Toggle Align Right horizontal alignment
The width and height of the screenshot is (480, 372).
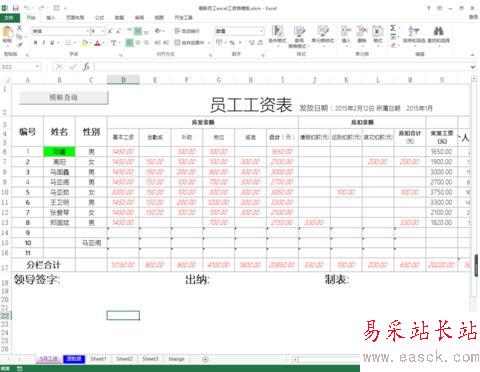coord(146,42)
